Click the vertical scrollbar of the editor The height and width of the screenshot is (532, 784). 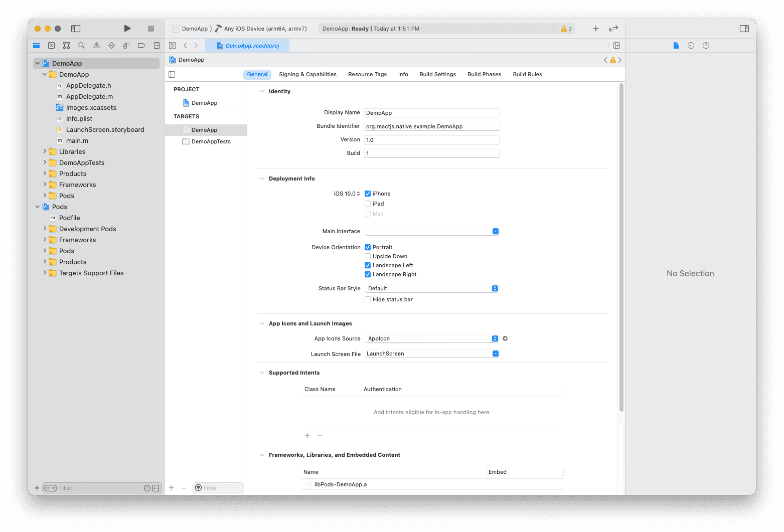621,247
